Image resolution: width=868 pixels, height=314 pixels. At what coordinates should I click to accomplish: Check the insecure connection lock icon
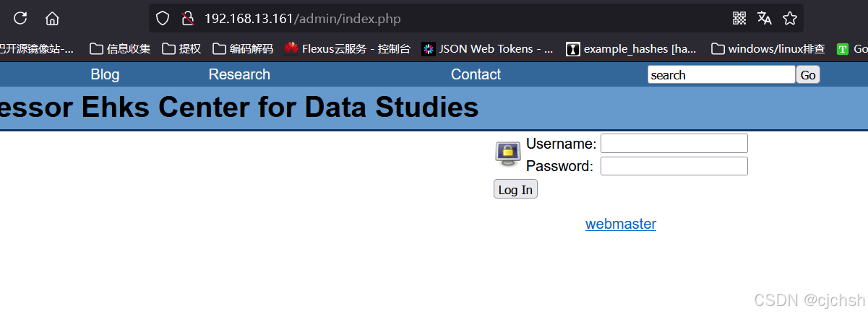(187, 18)
